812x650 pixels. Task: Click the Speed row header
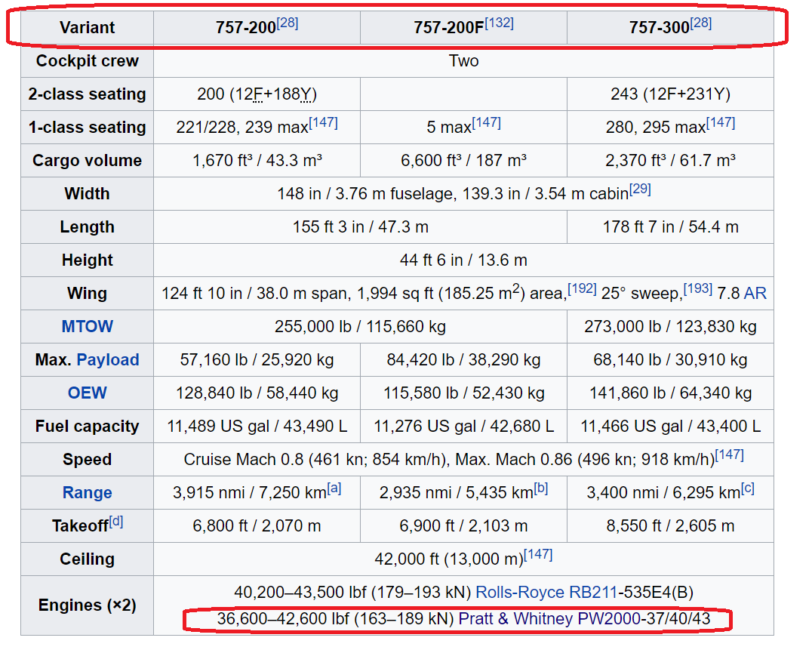pyautogui.click(x=87, y=459)
